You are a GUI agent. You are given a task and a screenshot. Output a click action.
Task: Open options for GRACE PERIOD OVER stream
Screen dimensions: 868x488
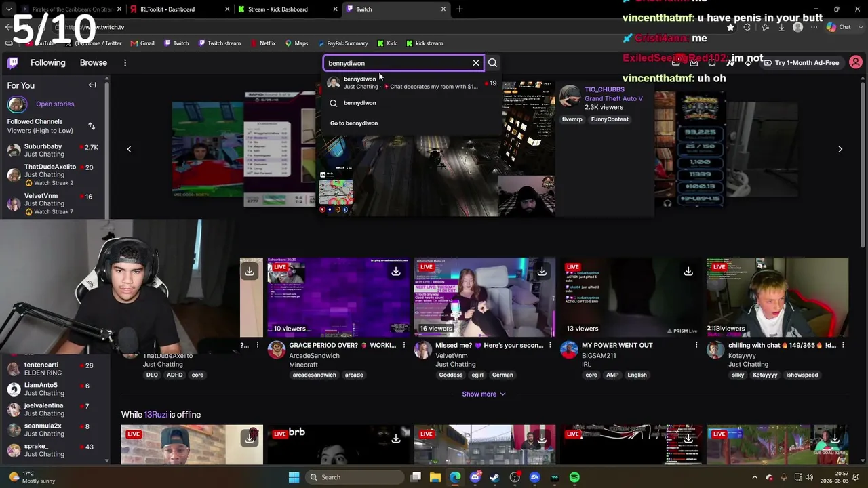404,346
